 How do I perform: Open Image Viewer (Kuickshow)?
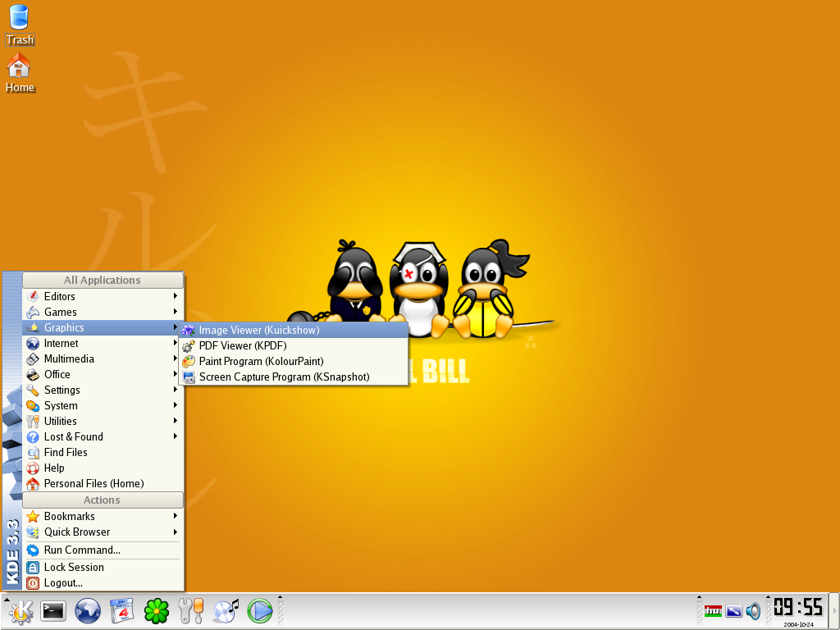(294, 330)
